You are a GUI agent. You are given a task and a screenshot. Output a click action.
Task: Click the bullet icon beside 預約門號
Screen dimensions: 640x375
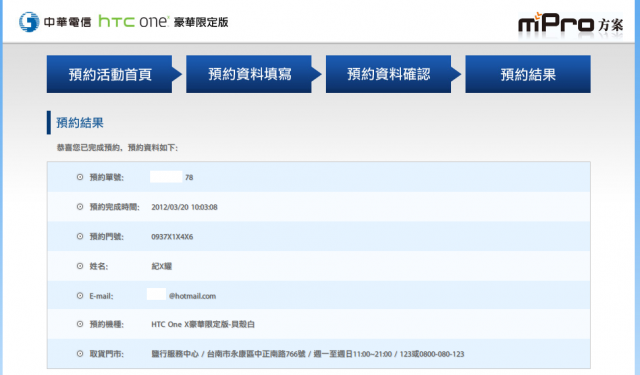click(x=80, y=236)
